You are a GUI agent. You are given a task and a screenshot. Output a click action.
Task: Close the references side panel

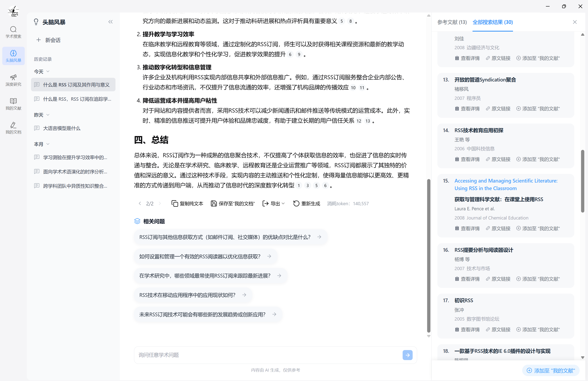575,22
